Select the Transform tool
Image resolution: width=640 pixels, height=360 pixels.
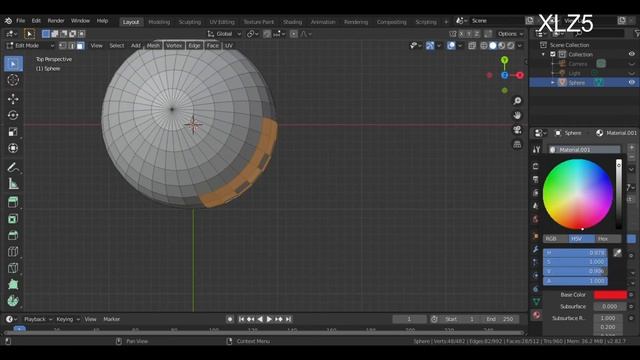13,148
